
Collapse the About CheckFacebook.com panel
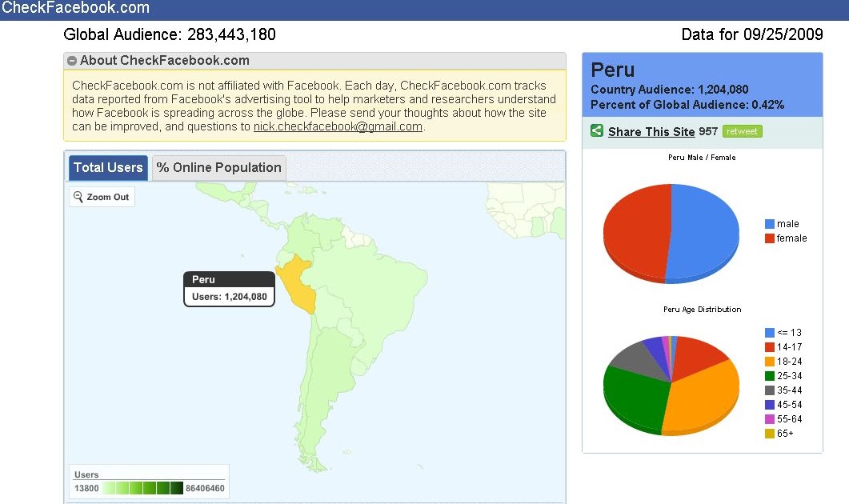[71, 61]
